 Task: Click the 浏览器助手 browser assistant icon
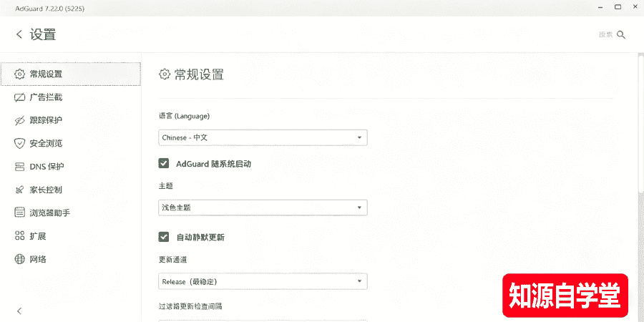tap(20, 213)
